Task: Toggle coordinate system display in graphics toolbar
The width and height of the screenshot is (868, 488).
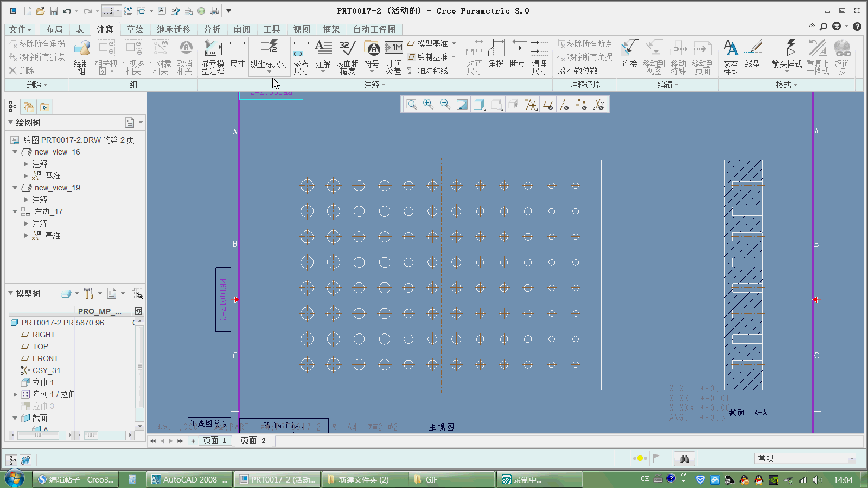Action: point(598,105)
